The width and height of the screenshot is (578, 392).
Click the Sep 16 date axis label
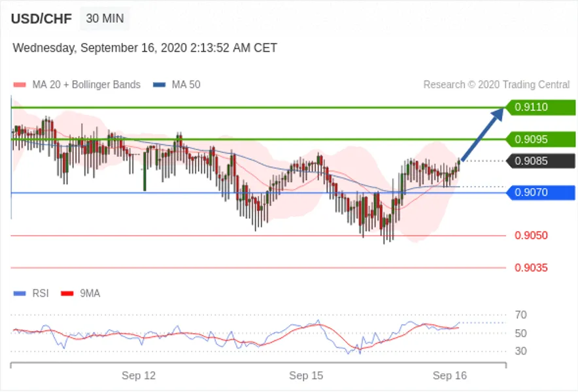click(450, 376)
